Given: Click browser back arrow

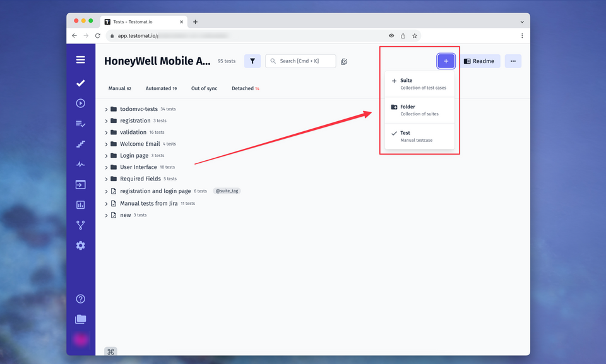Looking at the screenshot, I should point(74,35).
